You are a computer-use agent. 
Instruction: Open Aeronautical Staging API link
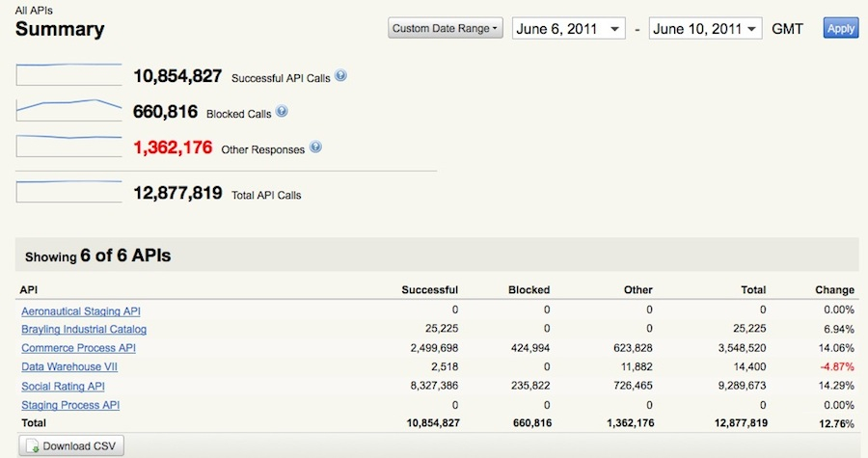(81, 311)
